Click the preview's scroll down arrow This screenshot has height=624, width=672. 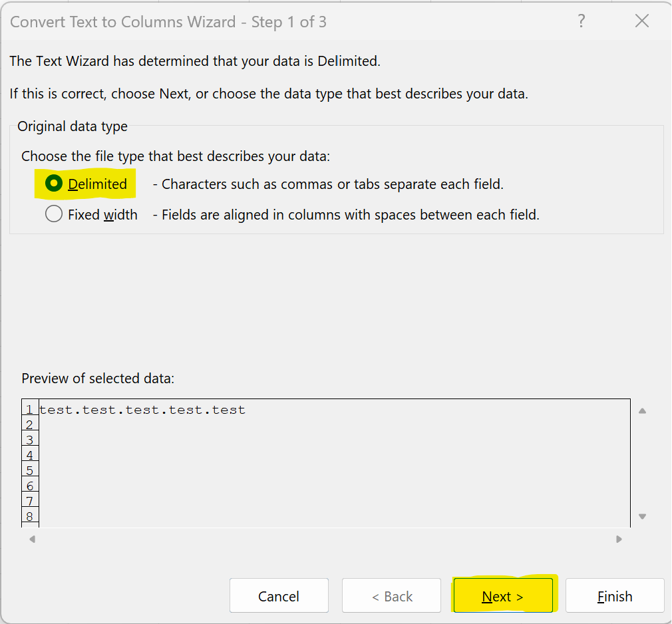642,516
